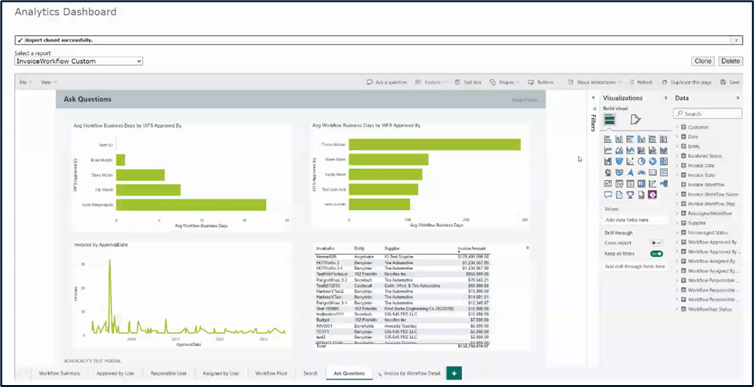The image size is (754, 387).
Task: Expand the Customer table chevron
Action: click(677, 127)
